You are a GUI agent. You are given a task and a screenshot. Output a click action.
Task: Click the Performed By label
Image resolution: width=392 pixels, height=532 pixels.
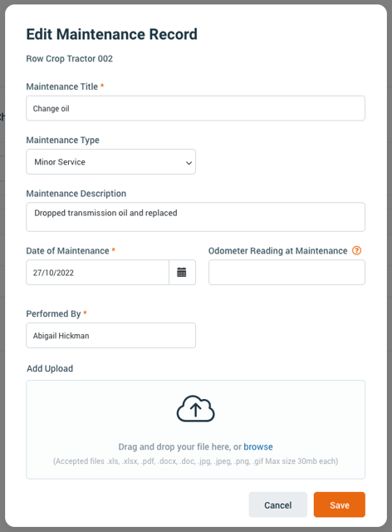point(54,314)
